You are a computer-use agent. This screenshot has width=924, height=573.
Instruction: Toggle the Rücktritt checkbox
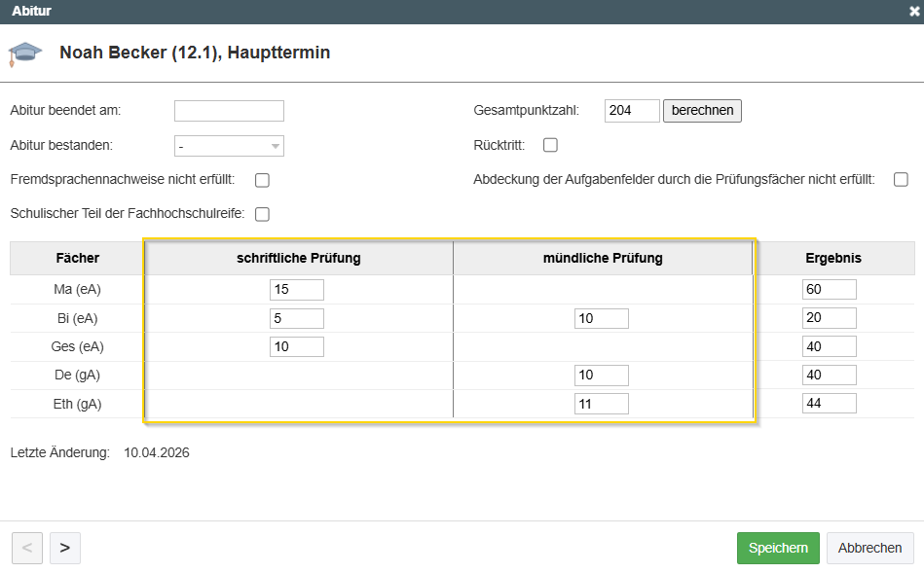[550, 145]
